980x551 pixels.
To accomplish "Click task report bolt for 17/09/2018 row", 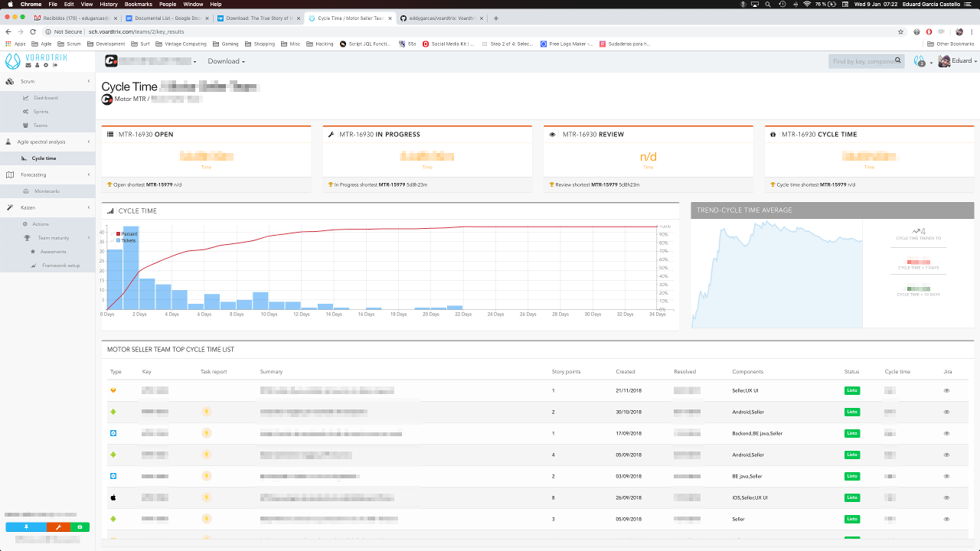I will click(206, 433).
